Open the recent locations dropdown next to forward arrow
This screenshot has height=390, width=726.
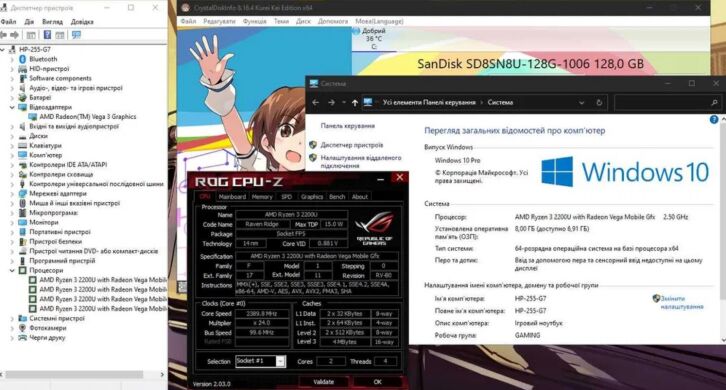[344, 102]
